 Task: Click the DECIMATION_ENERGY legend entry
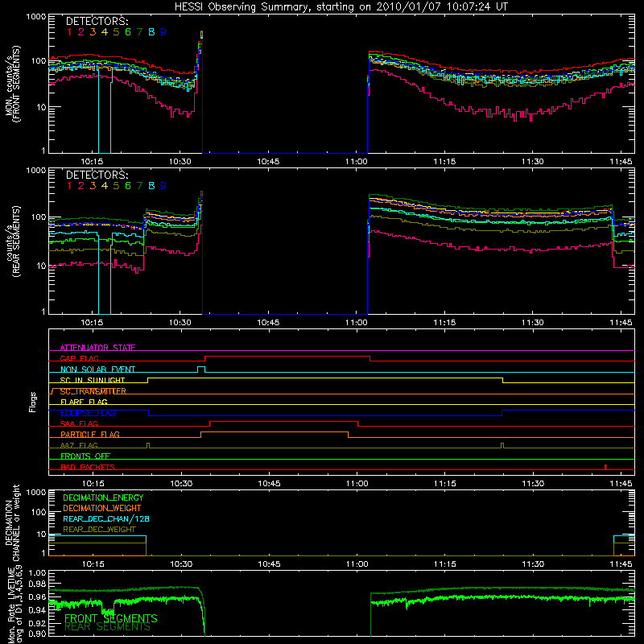pos(103,497)
